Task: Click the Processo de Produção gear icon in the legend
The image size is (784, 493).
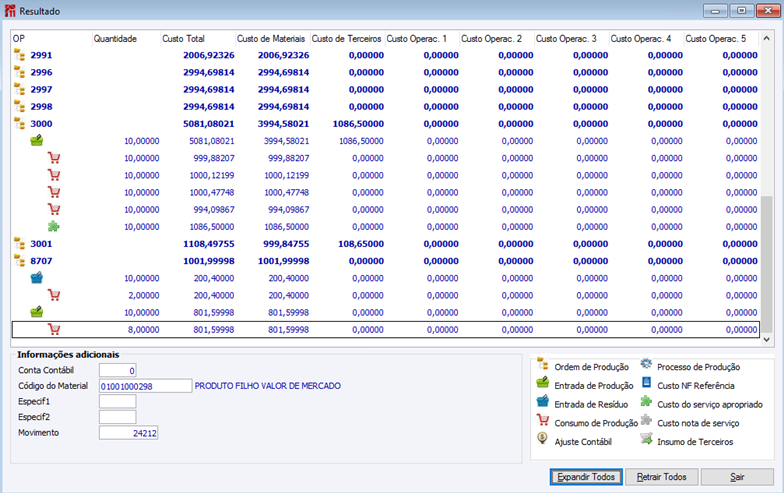Action: [x=647, y=366]
